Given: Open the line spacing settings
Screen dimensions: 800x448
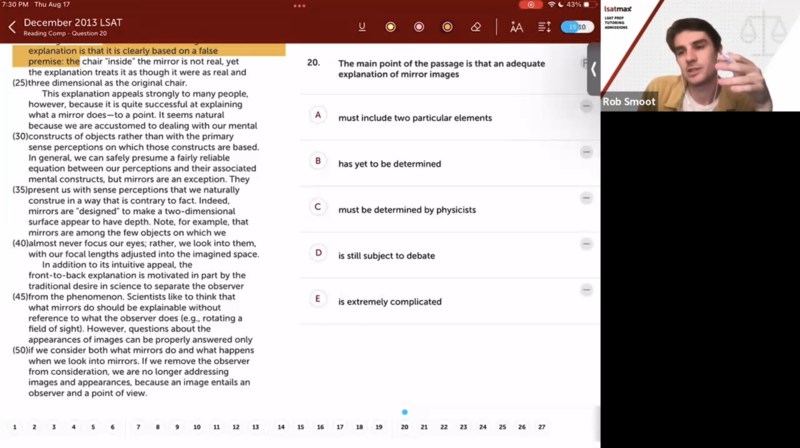Looking at the screenshot, I should pos(545,27).
